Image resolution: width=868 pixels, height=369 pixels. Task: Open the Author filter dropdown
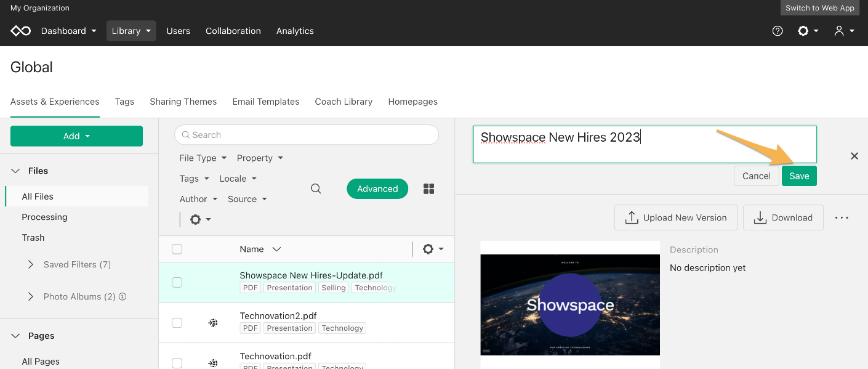tap(198, 199)
